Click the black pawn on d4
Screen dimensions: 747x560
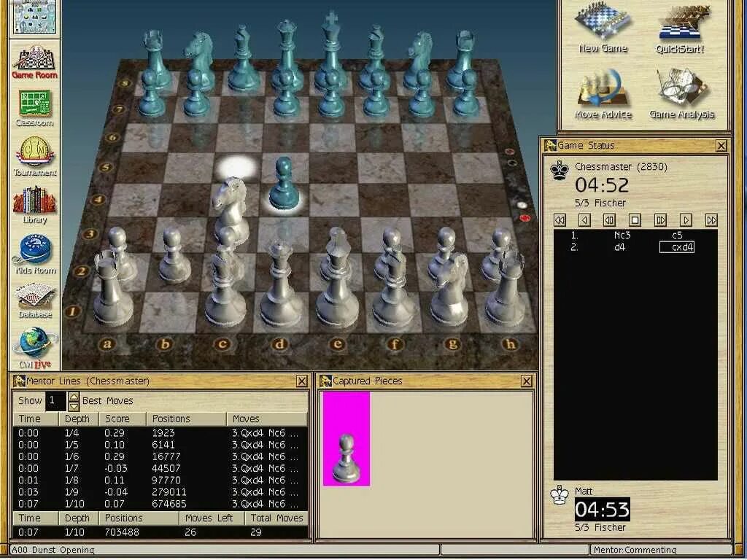pos(284,184)
